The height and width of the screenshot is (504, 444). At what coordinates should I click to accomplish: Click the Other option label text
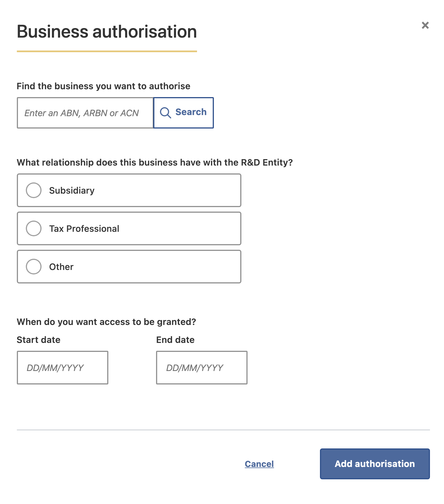[x=61, y=267]
